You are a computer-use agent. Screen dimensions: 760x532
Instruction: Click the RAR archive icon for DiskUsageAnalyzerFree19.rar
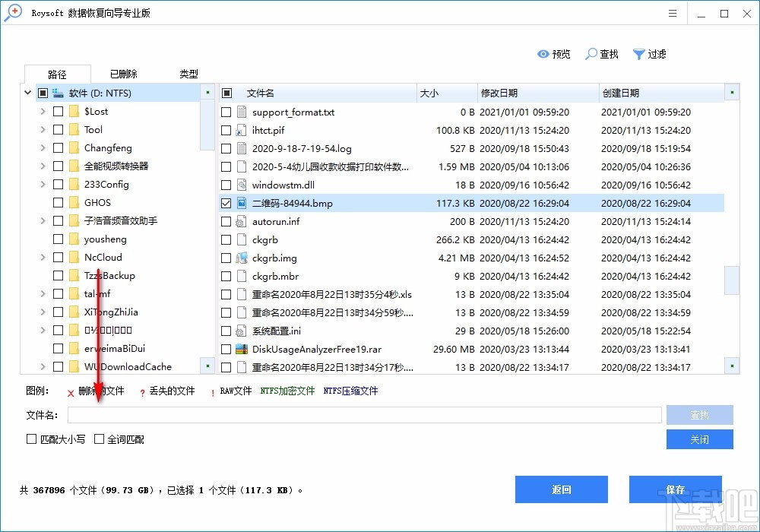tap(243, 349)
